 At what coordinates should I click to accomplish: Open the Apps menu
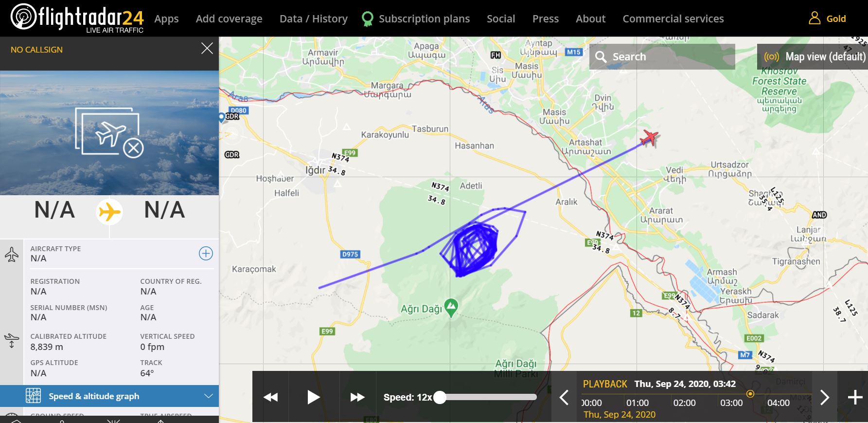click(x=166, y=19)
